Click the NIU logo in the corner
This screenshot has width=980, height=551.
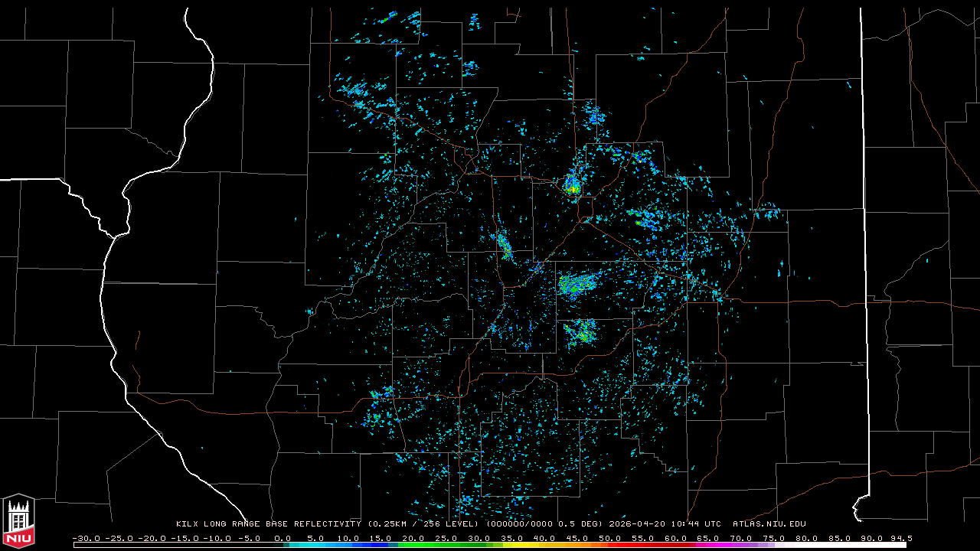(x=18, y=522)
